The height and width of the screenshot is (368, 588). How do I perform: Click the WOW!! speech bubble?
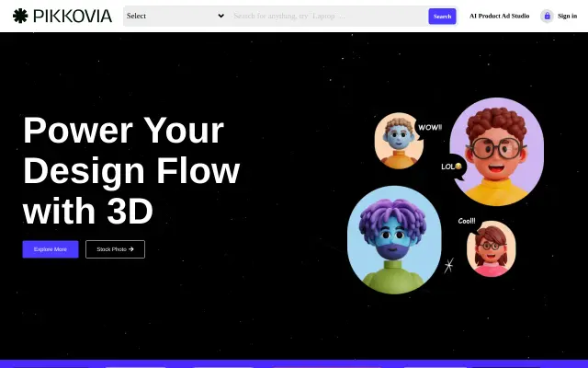pyautogui.click(x=430, y=129)
